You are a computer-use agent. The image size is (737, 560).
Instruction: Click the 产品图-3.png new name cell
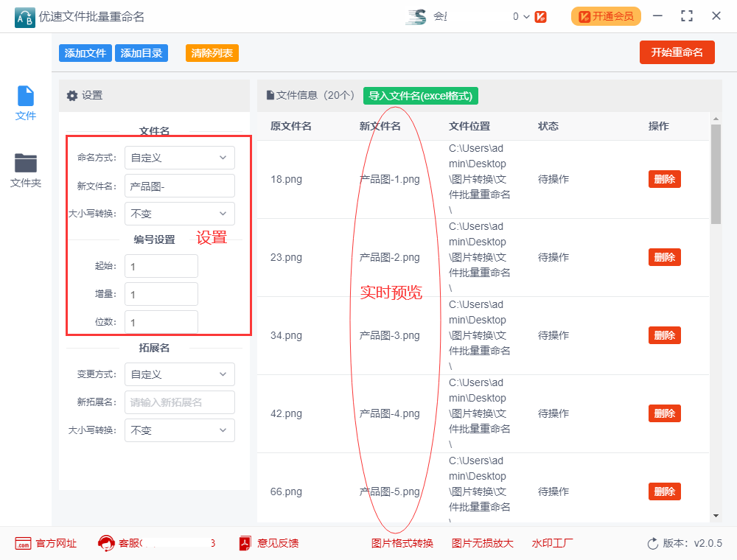[390, 335]
